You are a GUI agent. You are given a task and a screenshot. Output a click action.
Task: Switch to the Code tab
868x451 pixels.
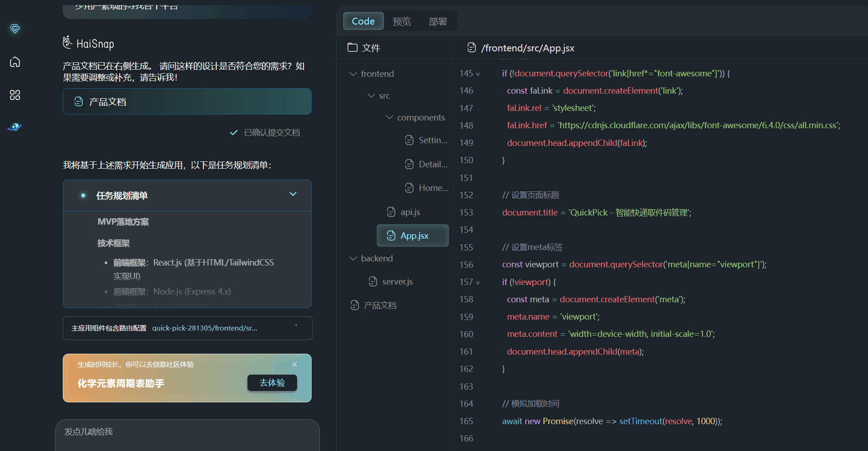pos(363,21)
